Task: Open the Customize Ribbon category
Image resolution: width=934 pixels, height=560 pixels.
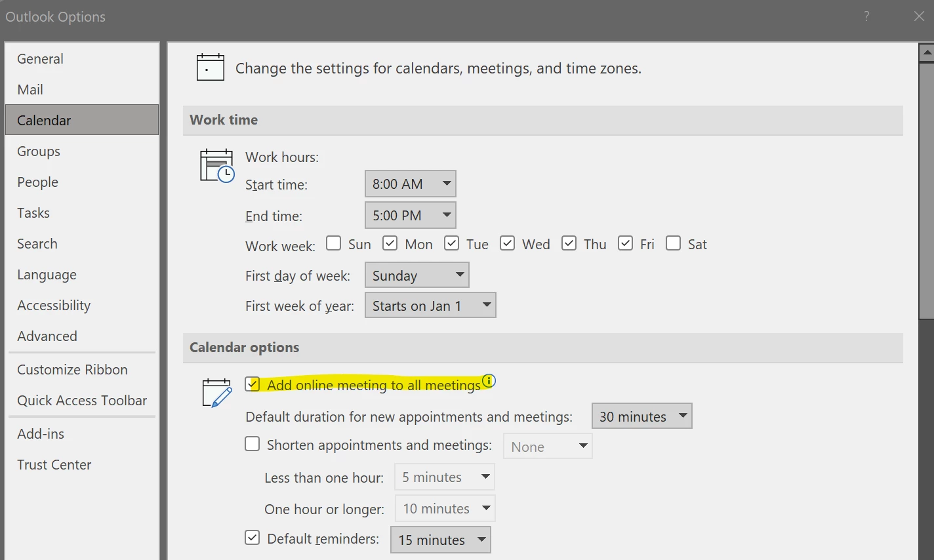Action: [x=82, y=369]
